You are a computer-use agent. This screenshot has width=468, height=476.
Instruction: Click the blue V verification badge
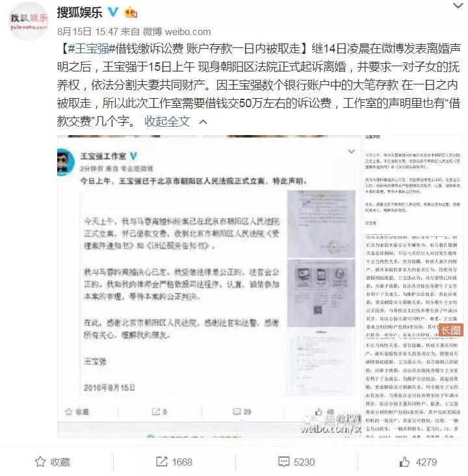pyautogui.click(x=113, y=12)
